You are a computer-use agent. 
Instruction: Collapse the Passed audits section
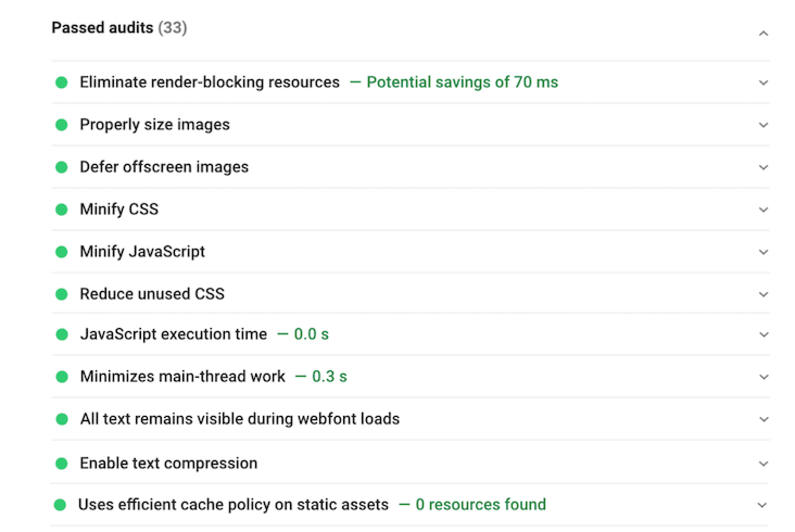click(764, 33)
